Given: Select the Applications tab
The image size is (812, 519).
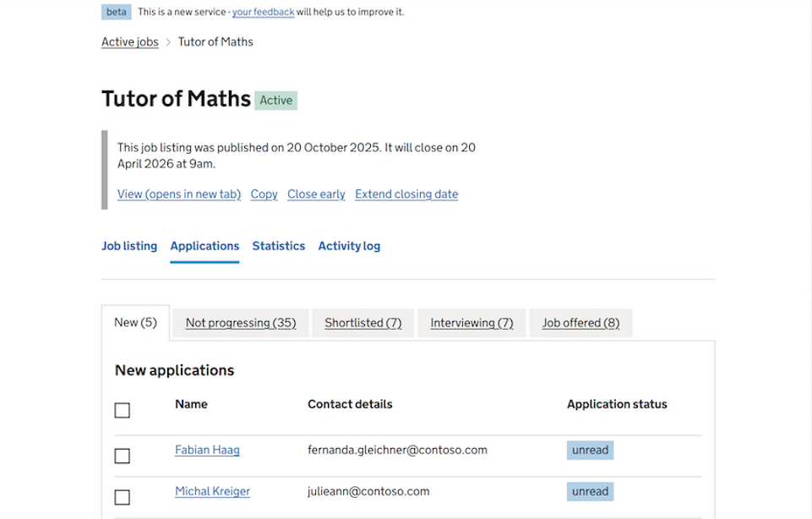Looking at the screenshot, I should (204, 246).
